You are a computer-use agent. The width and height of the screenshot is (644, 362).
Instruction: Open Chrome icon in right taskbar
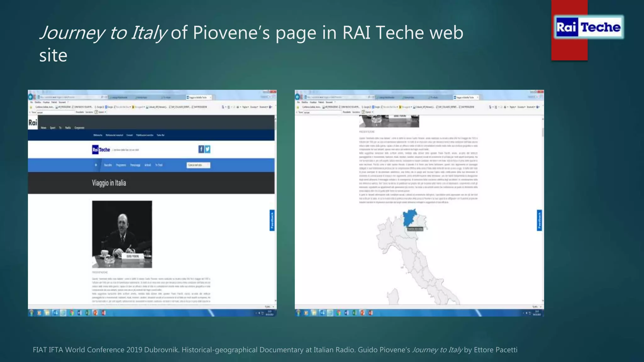[x=339, y=313]
